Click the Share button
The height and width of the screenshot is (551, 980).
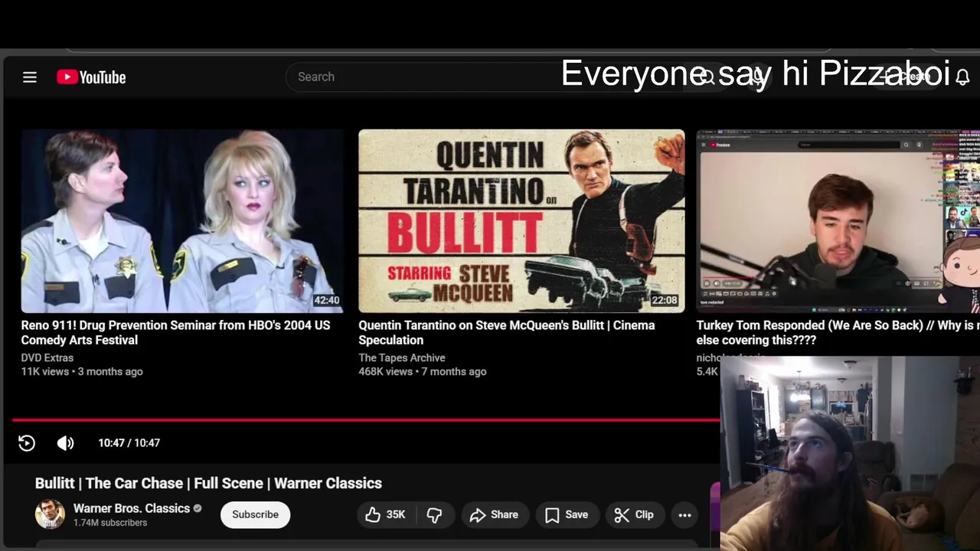(x=494, y=515)
